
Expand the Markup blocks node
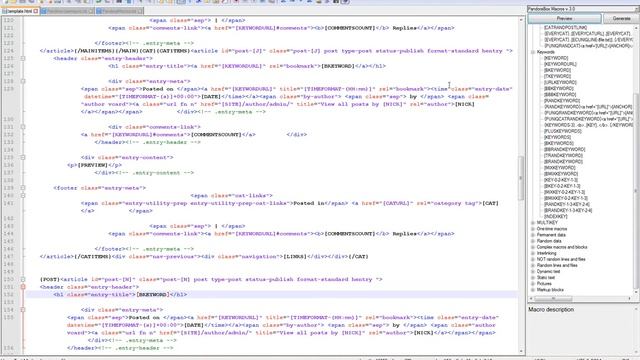tap(533, 290)
